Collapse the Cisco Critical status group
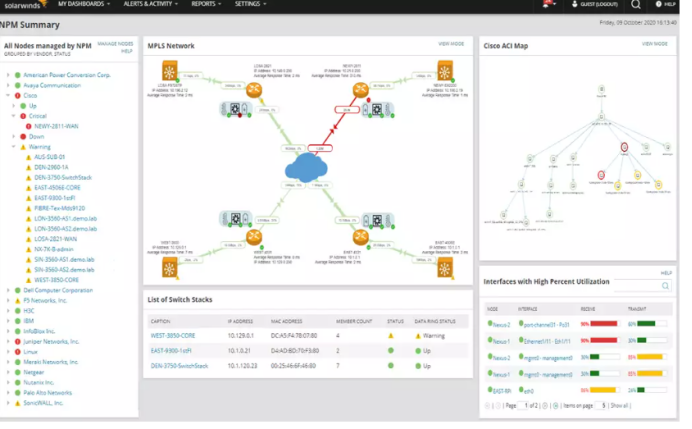 click(13, 116)
